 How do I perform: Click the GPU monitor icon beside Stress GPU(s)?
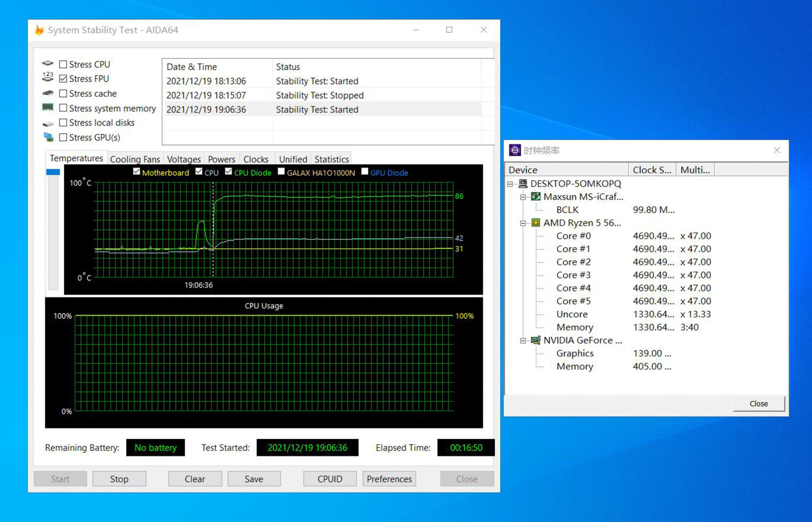tap(48, 137)
